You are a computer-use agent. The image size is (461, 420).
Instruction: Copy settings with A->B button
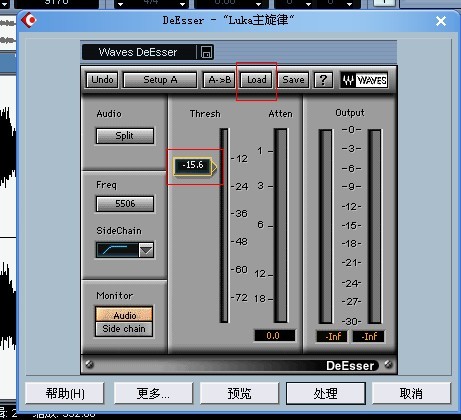point(219,80)
